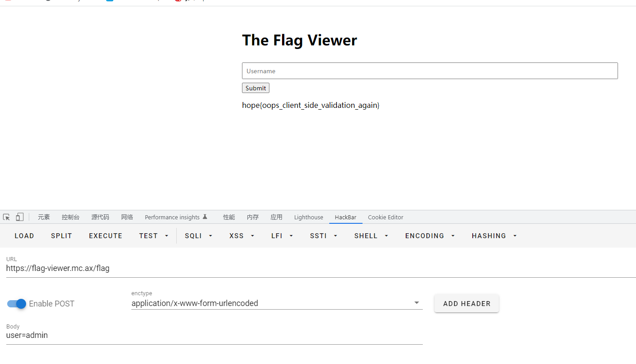636x364 pixels.
Task: Activate the inspect element picker icon
Action: tap(6, 217)
